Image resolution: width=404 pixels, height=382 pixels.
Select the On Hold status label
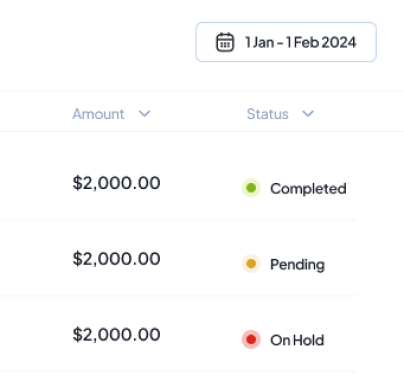[x=297, y=340]
